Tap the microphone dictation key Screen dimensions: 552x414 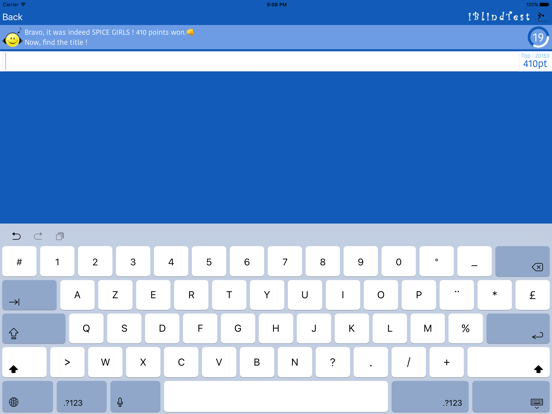[135, 396]
